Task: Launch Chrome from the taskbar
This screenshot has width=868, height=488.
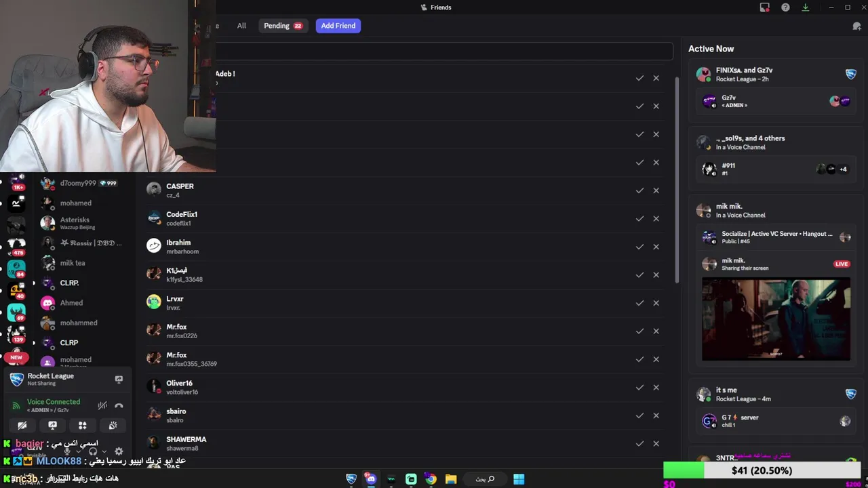Action: tap(431, 479)
